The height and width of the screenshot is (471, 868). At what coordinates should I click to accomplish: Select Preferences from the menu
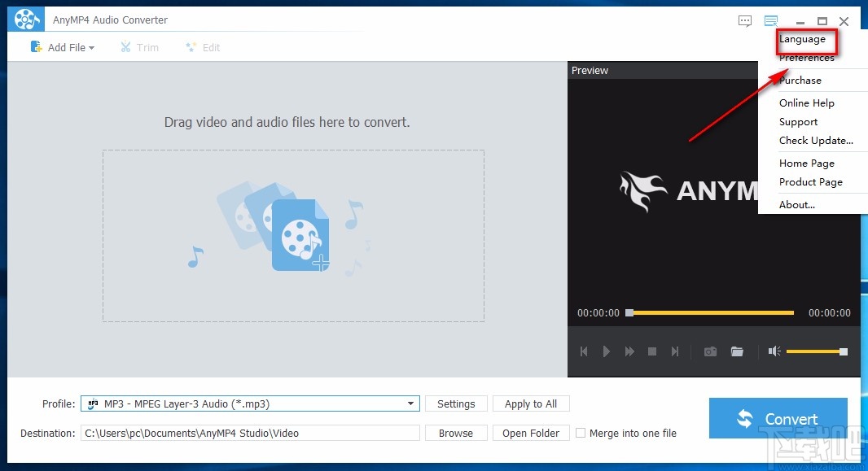[807, 58]
